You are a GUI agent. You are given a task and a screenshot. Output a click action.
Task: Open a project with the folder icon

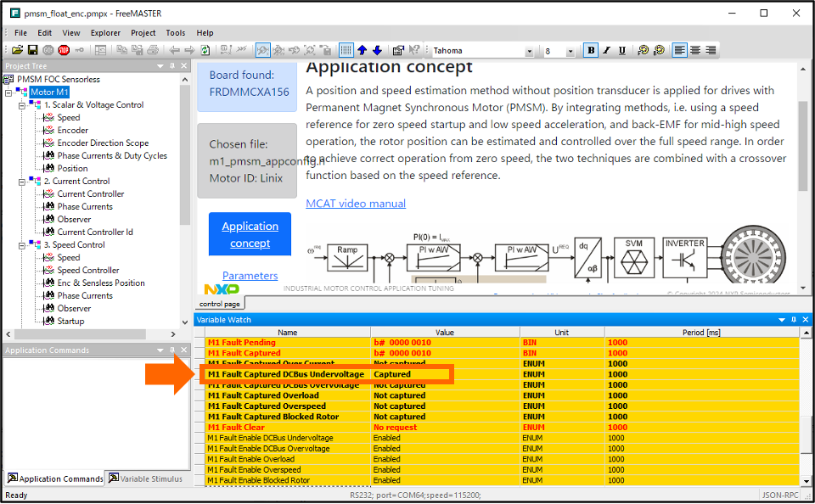[17, 50]
